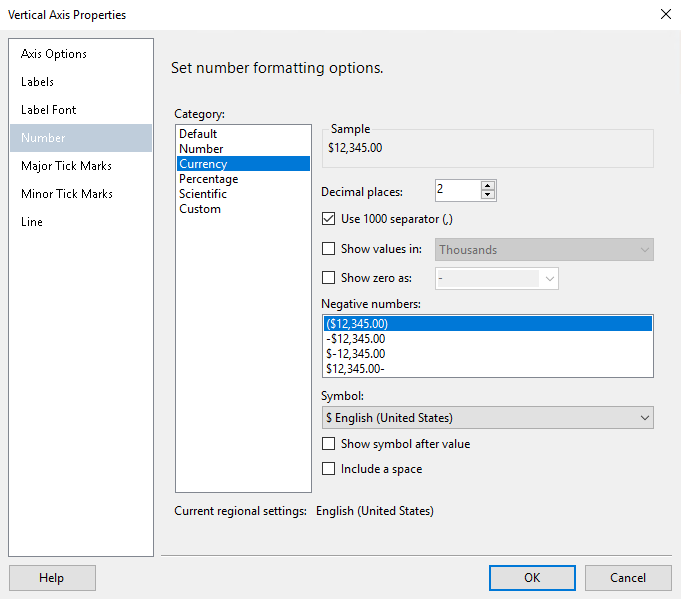681x599 pixels.
Task: Uncheck Use 1000 separator checkbox
Action: (328, 219)
